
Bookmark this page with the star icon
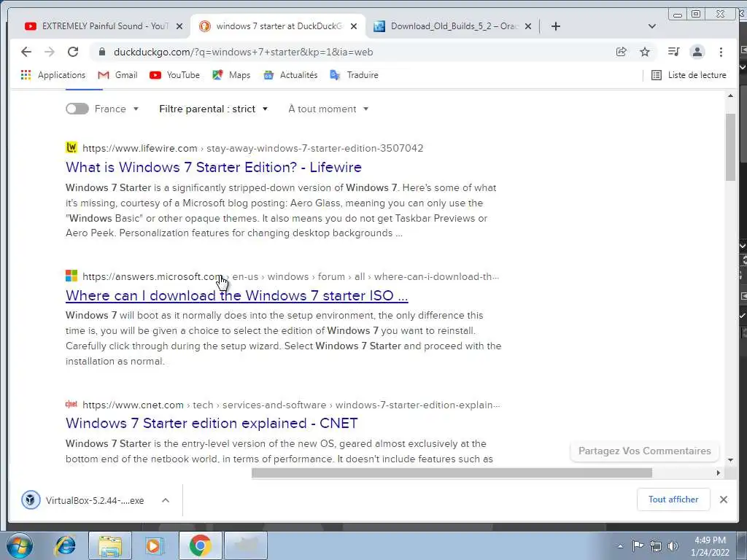[x=645, y=52]
